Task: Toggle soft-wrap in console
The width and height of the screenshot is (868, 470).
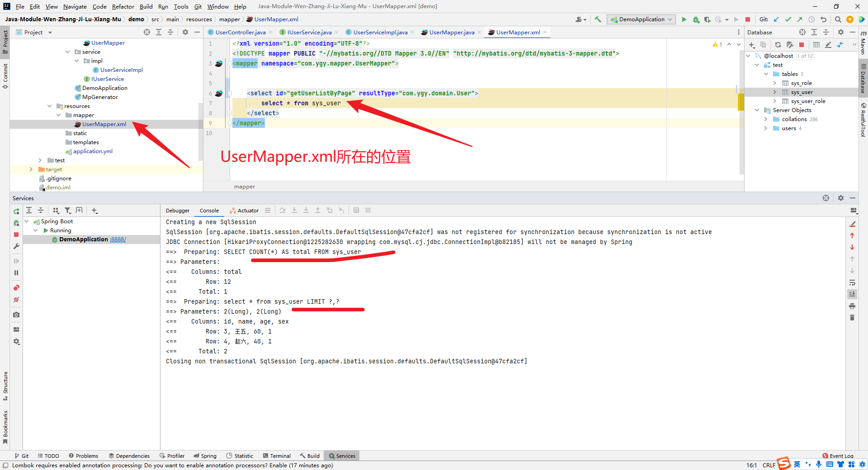Action: click(852, 282)
